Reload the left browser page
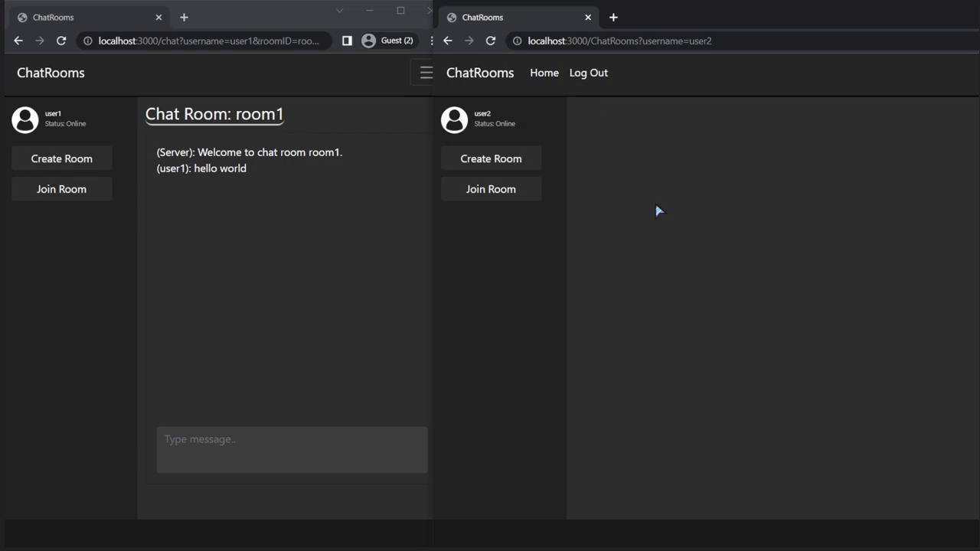 pos(61,41)
